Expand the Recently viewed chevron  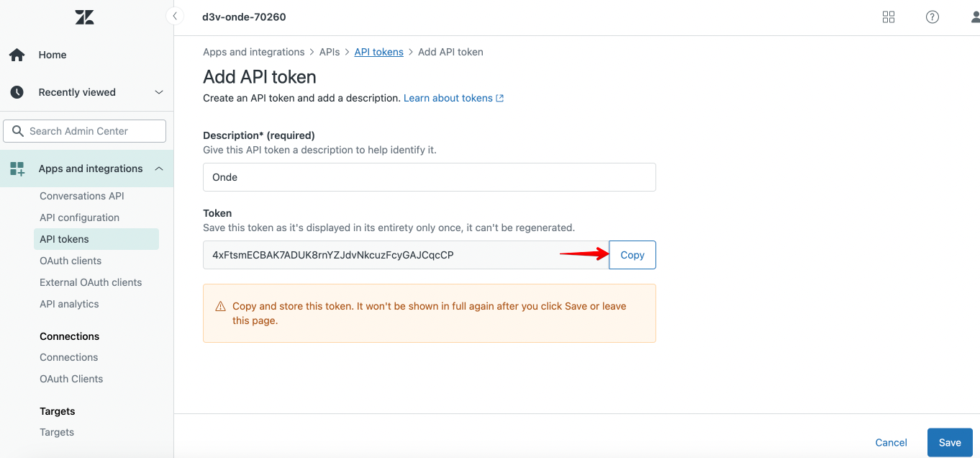pos(159,92)
